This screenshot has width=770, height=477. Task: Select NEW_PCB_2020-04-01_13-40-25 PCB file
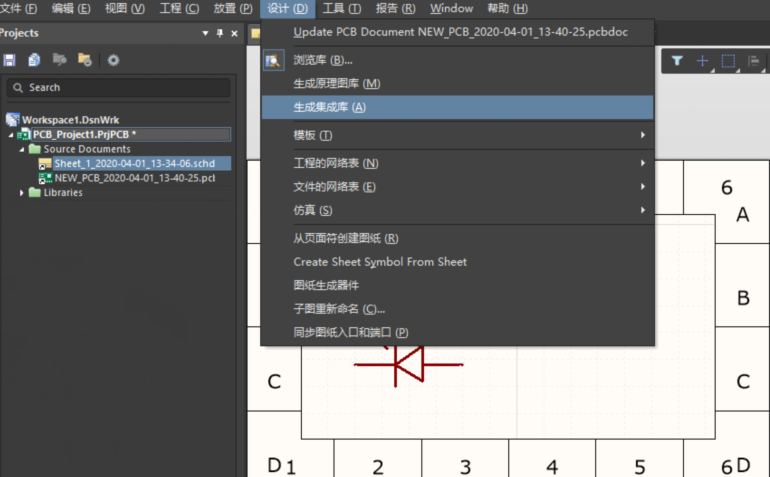coord(135,178)
